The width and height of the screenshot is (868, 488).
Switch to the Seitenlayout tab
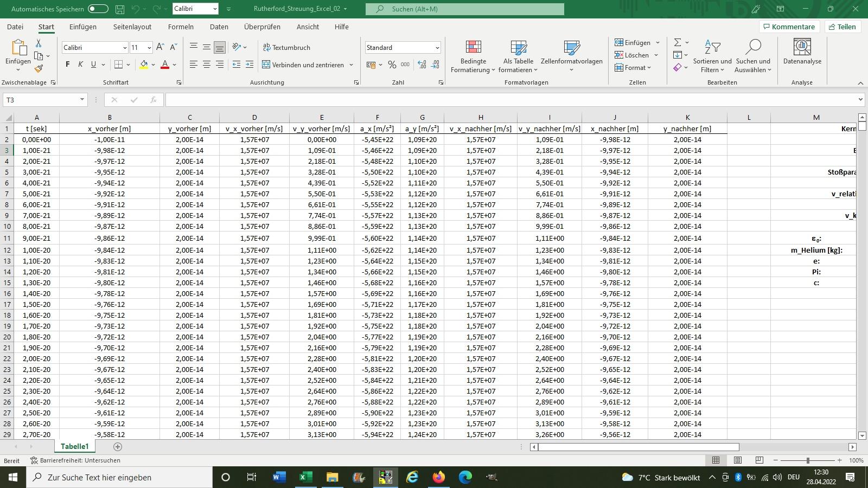[x=132, y=27]
